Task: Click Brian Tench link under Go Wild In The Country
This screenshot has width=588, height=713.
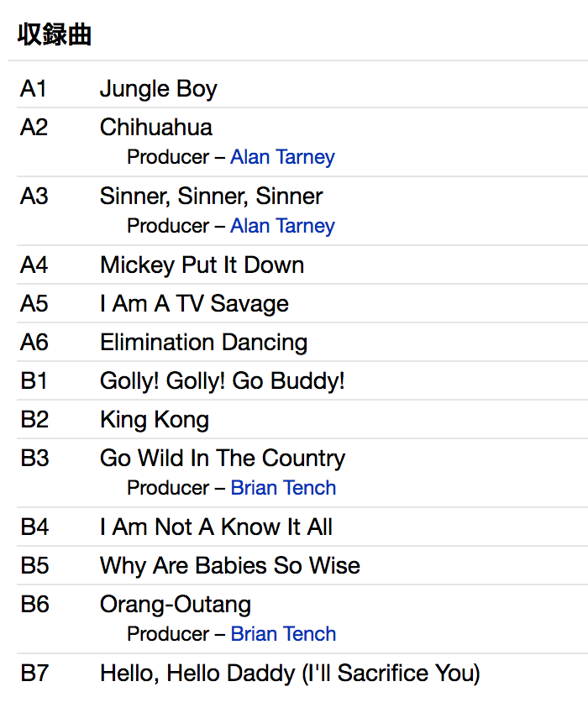Action: 283,488
